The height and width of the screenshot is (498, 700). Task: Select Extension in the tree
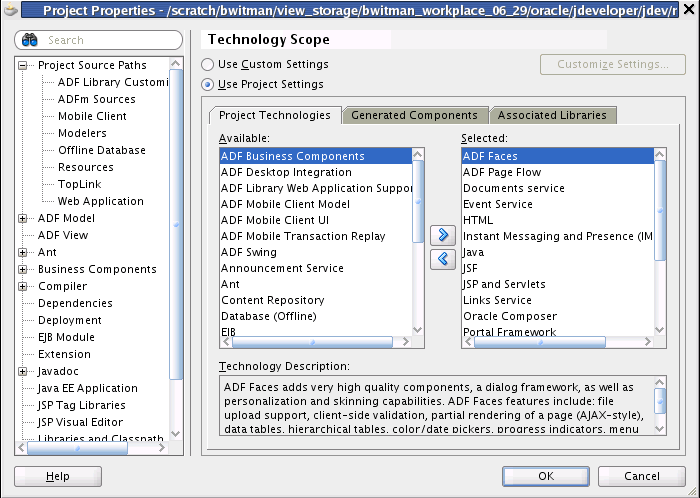[64, 354]
